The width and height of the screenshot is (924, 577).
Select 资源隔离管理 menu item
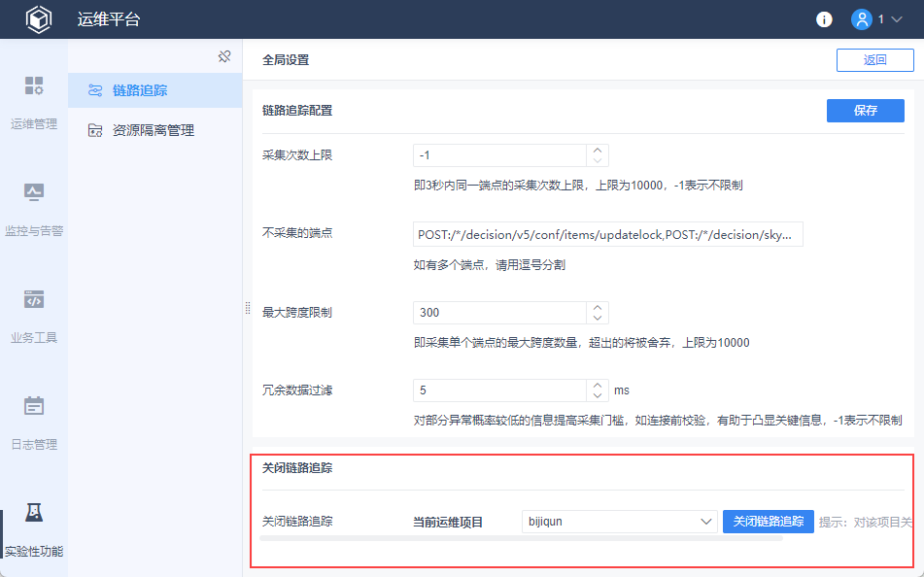[155, 130]
